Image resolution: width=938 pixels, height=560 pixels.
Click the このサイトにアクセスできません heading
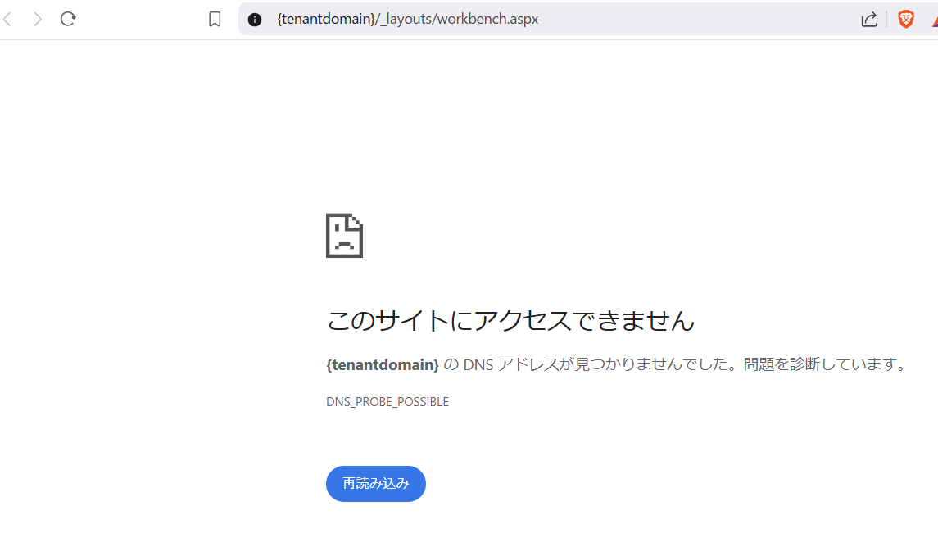pos(510,321)
